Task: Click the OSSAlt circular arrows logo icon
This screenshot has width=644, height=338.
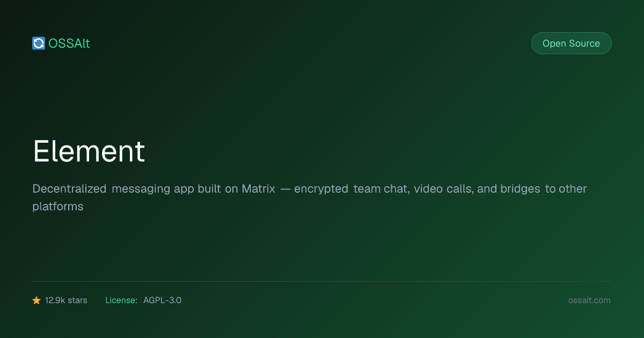Action: pos(39,43)
